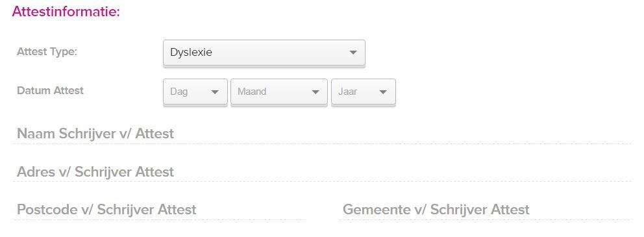Image resolution: width=644 pixels, height=237 pixels.
Task: Click the Attest Type label
Action: pyautogui.click(x=47, y=52)
